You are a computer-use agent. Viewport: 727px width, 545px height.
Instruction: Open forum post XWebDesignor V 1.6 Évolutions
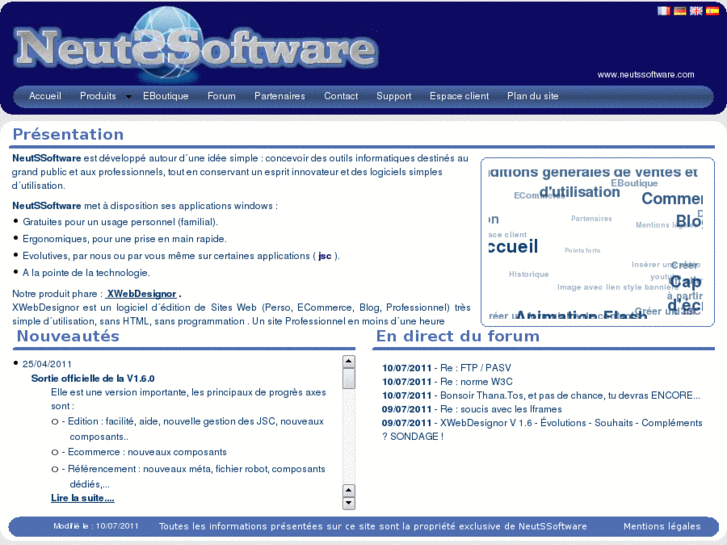pos(542,430)
